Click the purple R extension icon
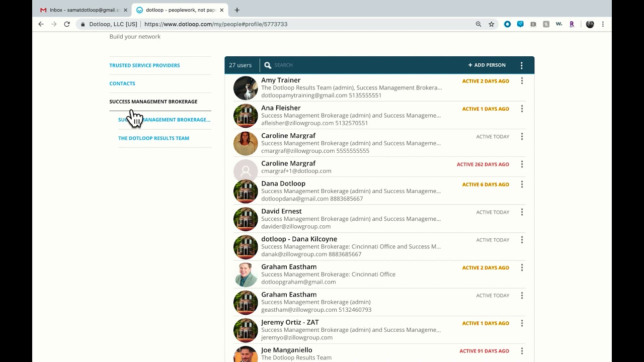 click(572, 24)
